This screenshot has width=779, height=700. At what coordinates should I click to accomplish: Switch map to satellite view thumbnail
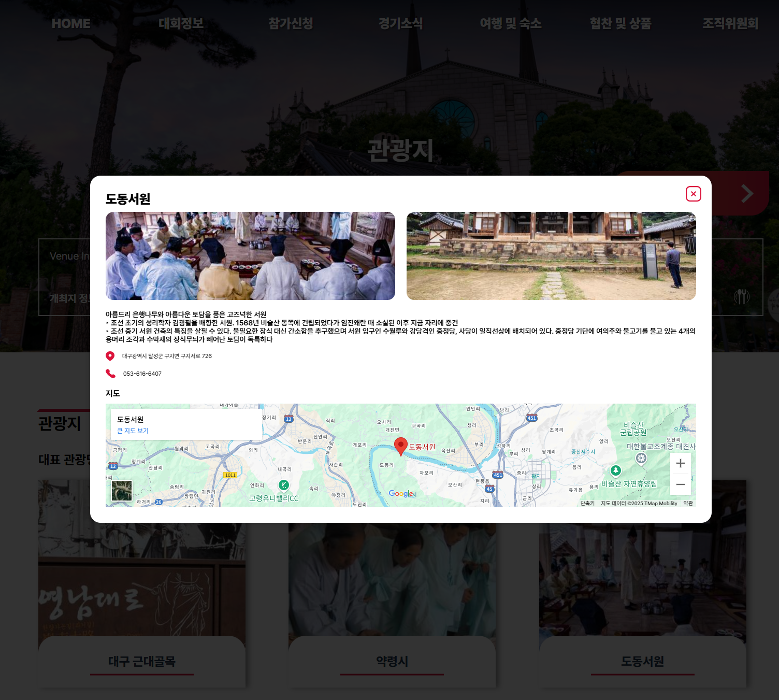pyautogui.click(x=122, y=491)
